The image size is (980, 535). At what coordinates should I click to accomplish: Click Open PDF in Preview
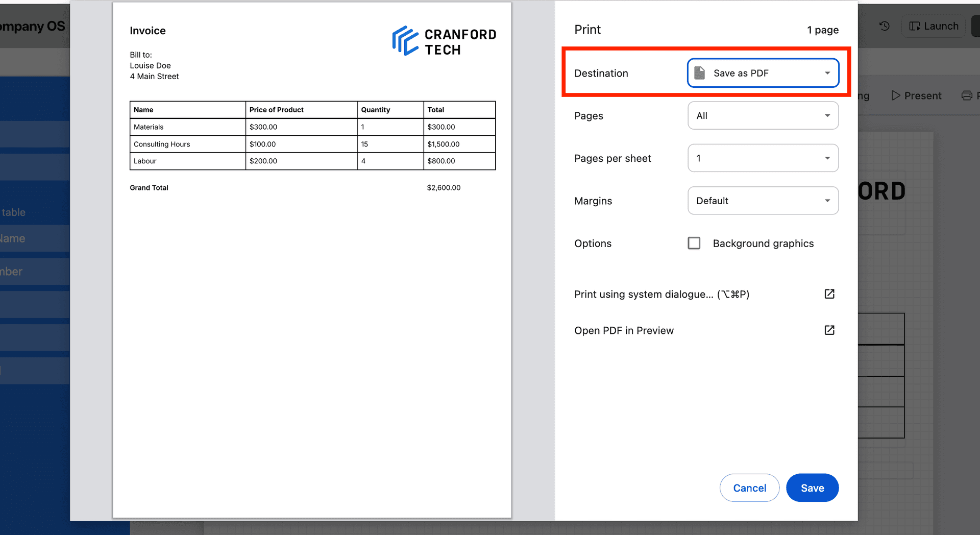point(624,330)
